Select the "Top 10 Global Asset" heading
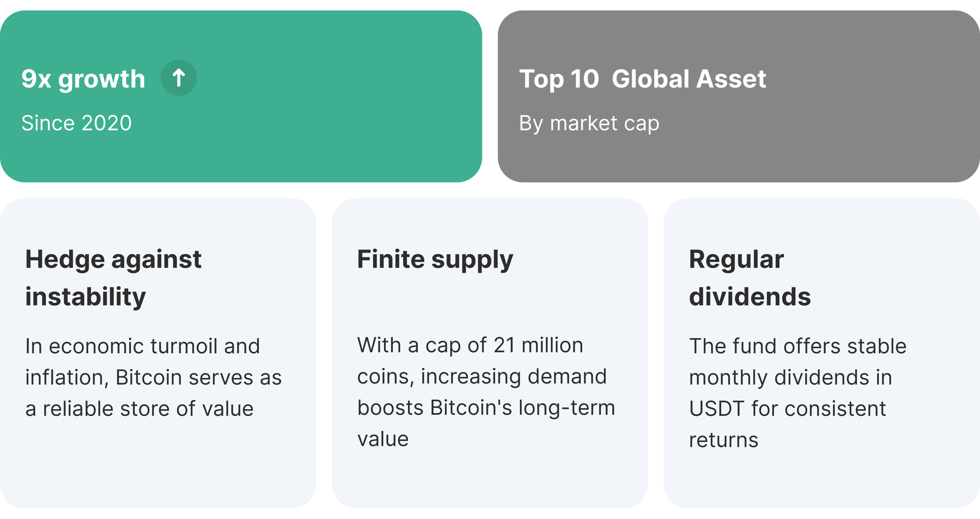This screenshot has height=519, width=980. click(643, 79)
